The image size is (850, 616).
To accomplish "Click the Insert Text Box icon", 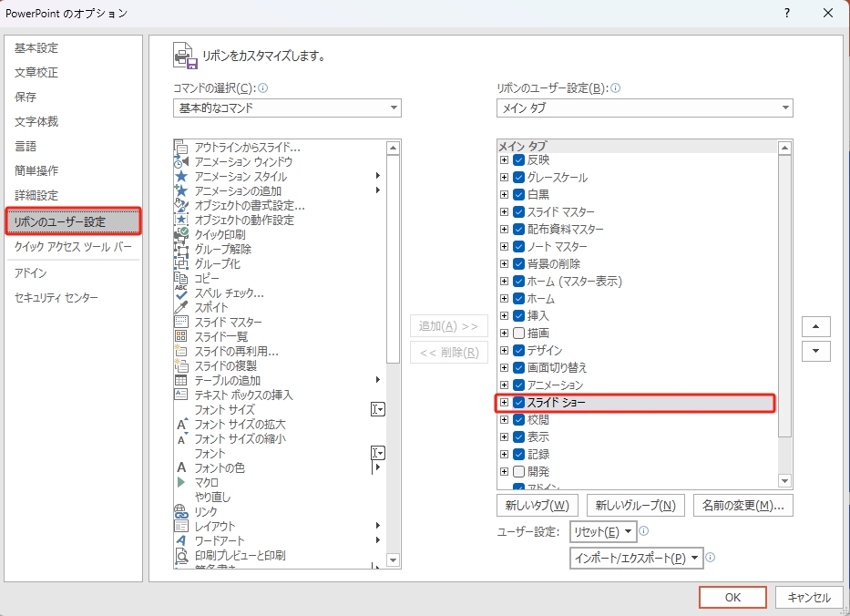I will 181,395.
